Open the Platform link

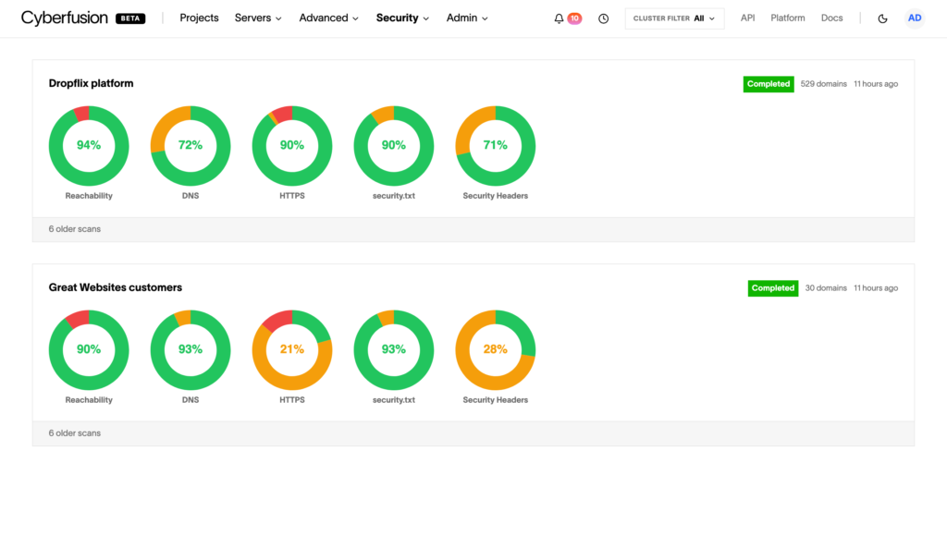click(x=788, y=18)
